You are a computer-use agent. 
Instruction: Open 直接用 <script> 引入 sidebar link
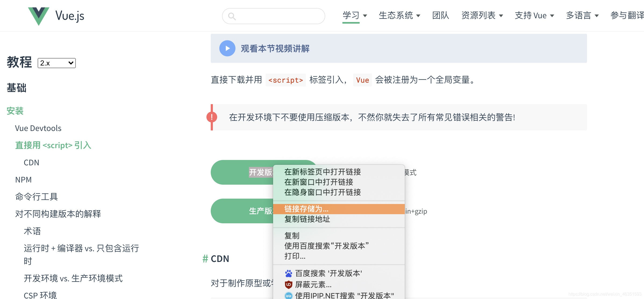coord(53,145)
